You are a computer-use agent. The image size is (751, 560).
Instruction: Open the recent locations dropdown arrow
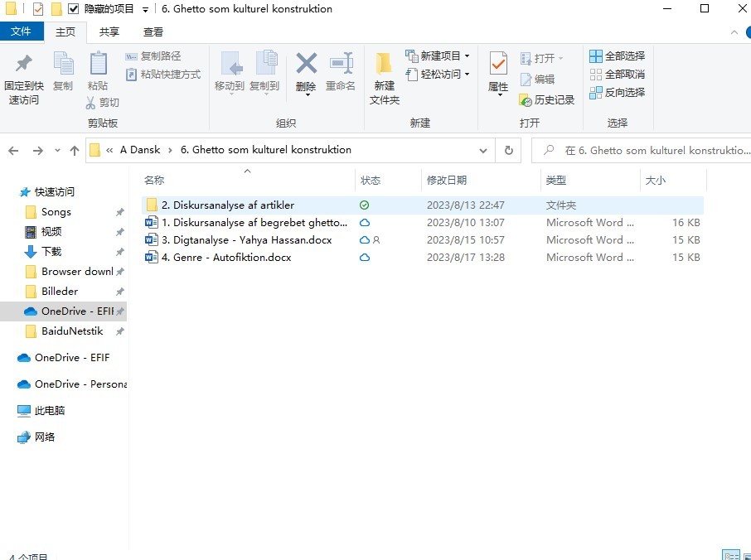pos(57,151)
